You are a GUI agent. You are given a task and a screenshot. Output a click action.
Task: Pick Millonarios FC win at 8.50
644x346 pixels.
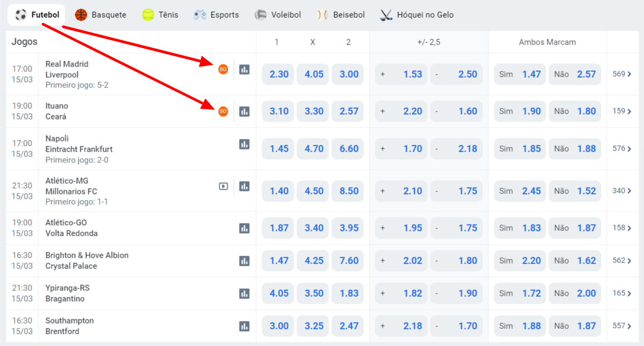coord(348,191)
